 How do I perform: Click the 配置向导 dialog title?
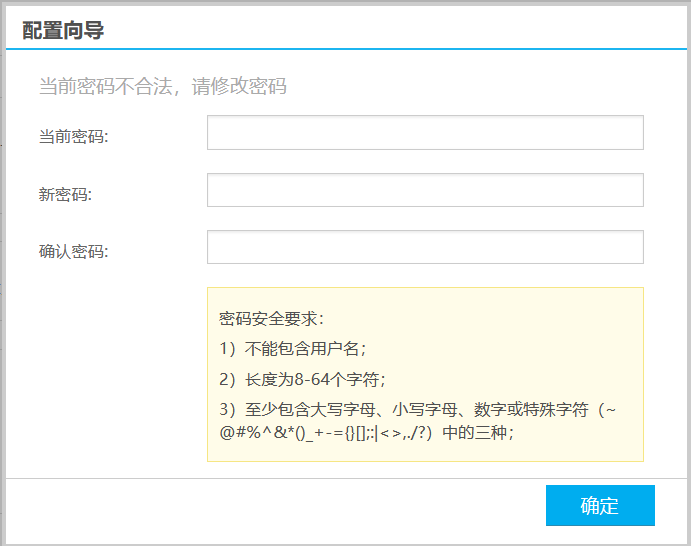(63, 30)
